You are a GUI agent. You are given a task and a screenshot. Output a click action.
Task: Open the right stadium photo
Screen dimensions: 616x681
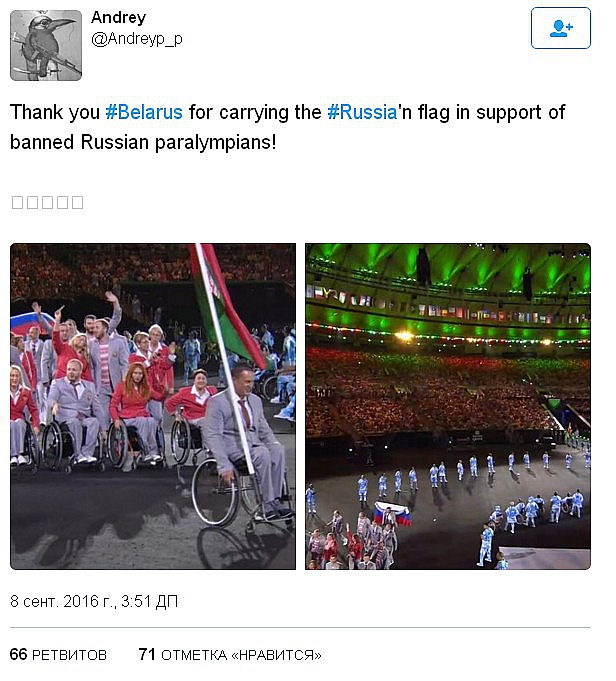point(448,406)
